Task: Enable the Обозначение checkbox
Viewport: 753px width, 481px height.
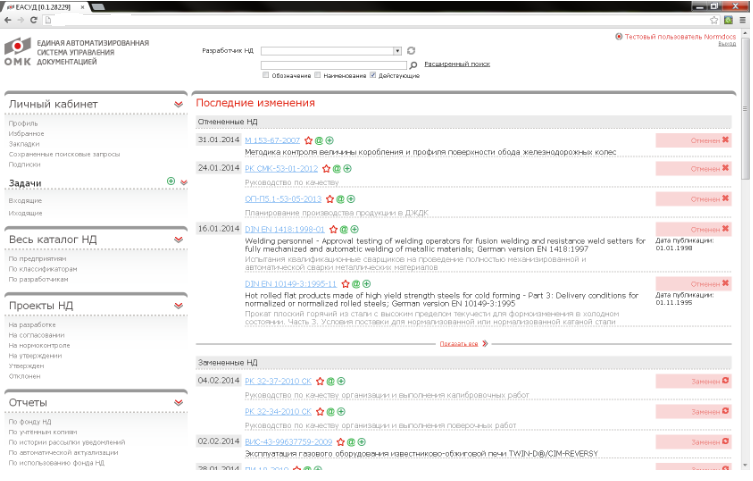Action: (265, 75)
